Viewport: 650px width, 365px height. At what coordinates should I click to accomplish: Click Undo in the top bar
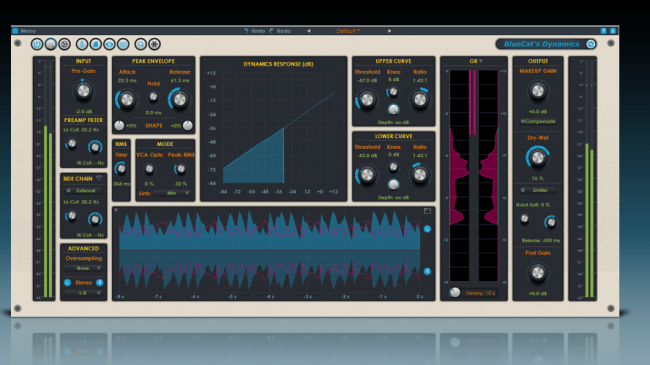[x=255, y=31]
